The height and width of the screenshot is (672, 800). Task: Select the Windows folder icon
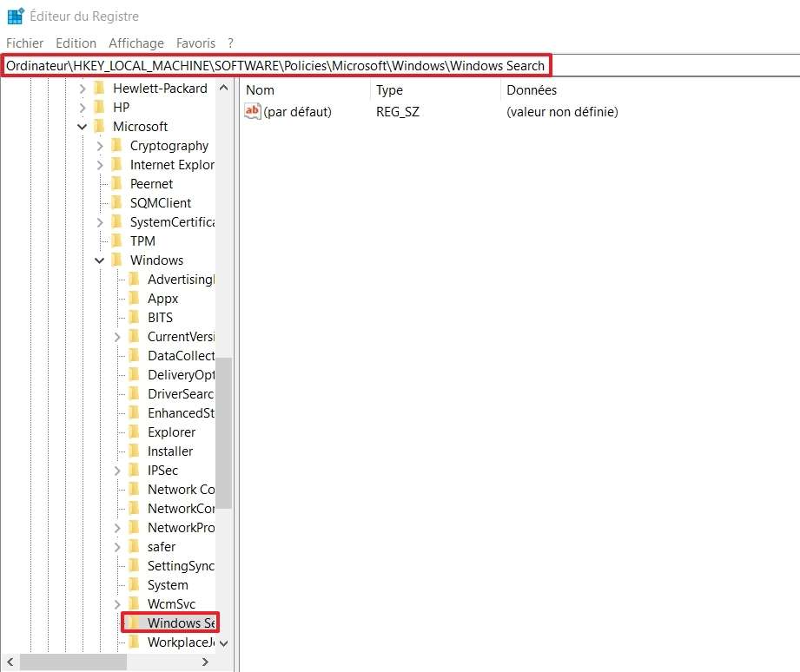point(117,260)
